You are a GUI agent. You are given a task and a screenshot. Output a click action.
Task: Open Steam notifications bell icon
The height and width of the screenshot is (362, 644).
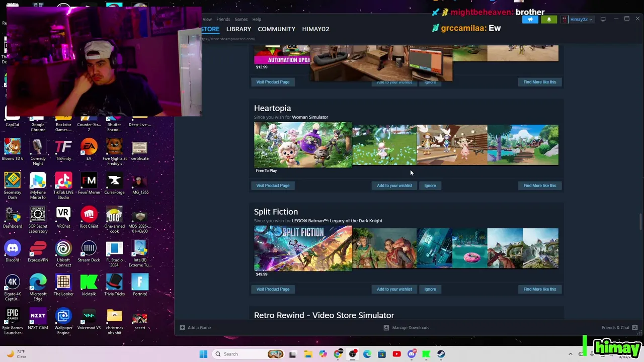[549, 20]
